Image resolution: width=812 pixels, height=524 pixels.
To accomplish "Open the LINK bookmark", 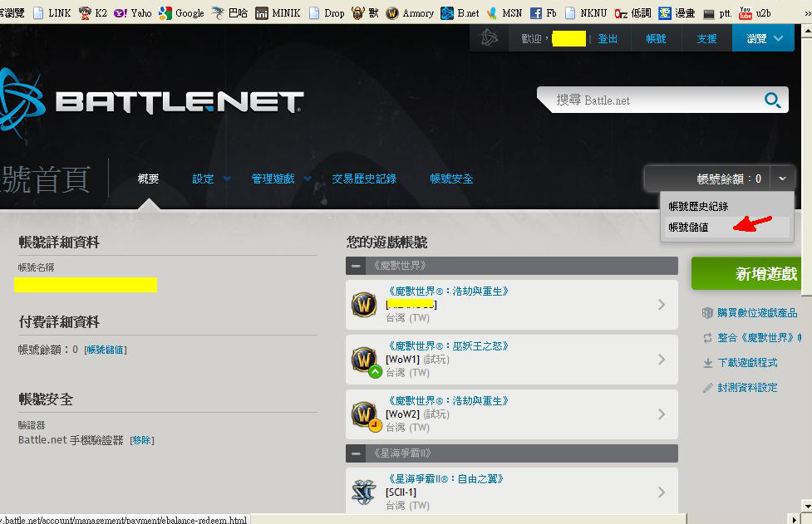I will [52, 13].
